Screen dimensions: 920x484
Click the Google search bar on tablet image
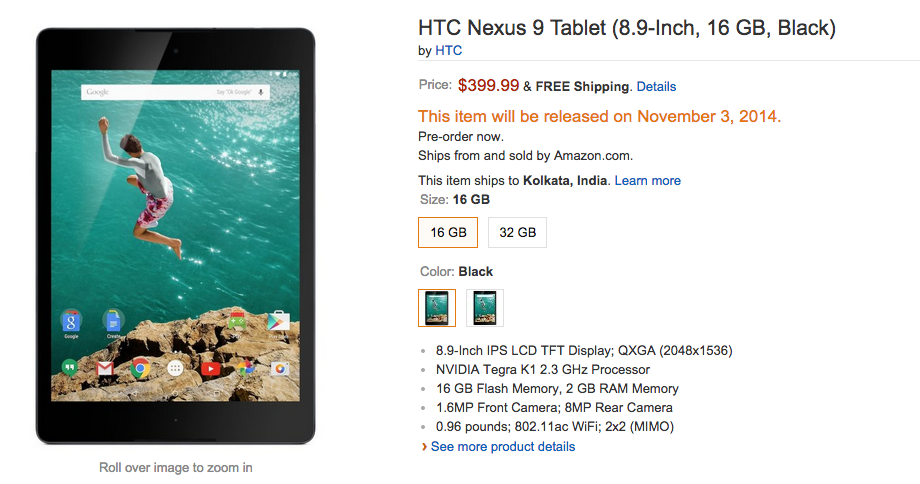170,92
